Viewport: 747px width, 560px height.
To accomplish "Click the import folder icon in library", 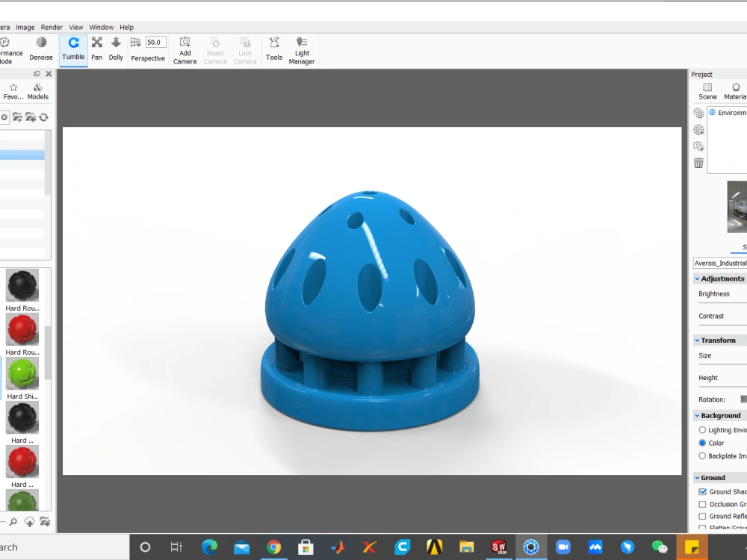I will (x=31, y=117).
